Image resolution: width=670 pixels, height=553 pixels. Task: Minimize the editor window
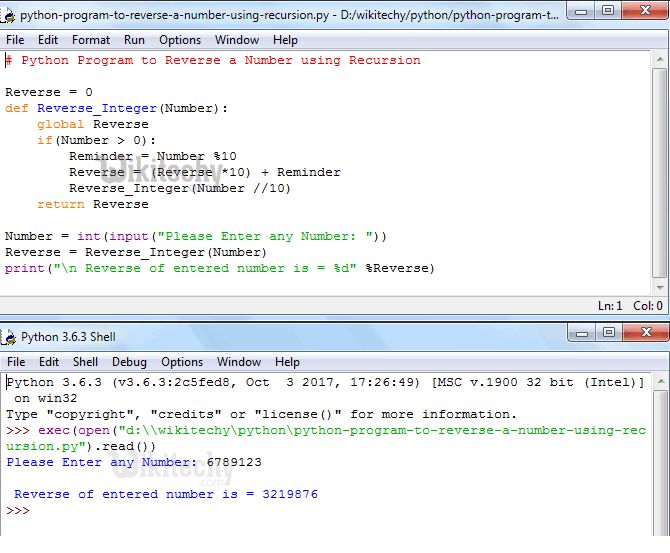point(581,11)
